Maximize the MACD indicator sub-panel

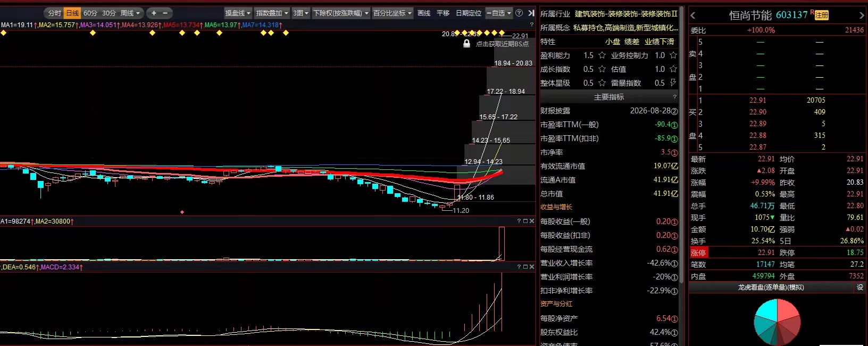(x=525, y=267)
